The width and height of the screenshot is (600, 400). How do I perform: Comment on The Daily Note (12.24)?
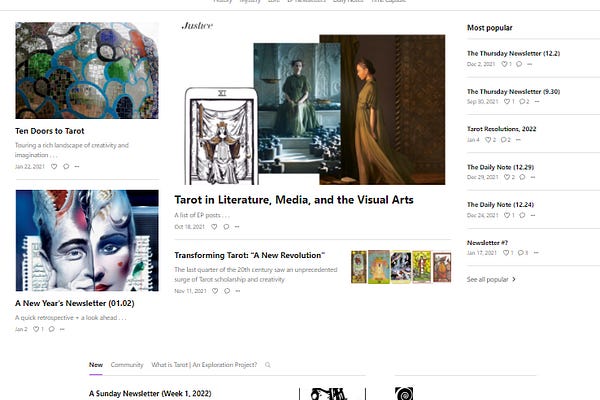point(522,215)
